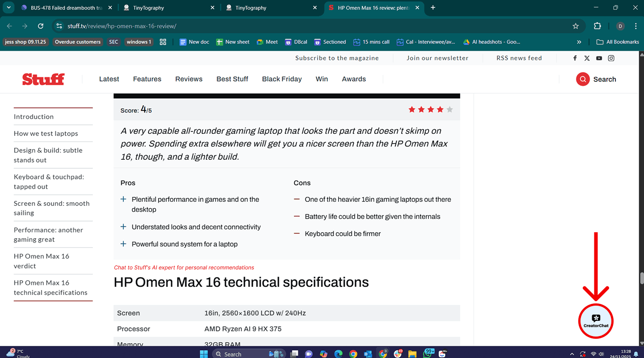
Task: Jump to Performance: another gaming great
Action: (48, 235)
